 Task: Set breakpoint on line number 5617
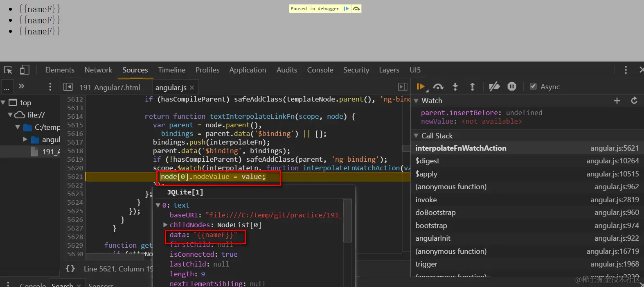click(75, 142)
